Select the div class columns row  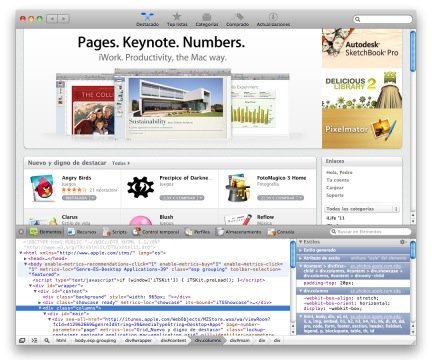[x=153, y=308]
